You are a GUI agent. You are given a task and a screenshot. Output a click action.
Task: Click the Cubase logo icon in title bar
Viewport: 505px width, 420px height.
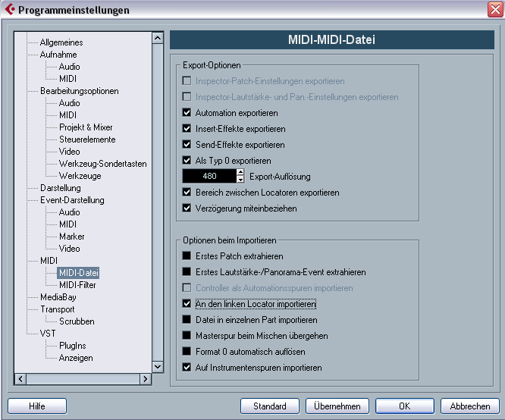point(10,9)
